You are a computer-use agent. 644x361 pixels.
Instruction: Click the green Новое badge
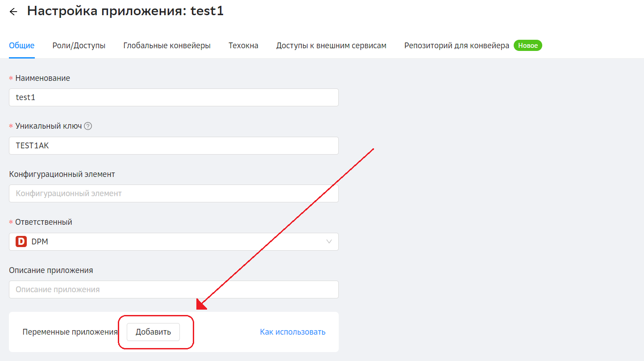click(x=528, y=46)
